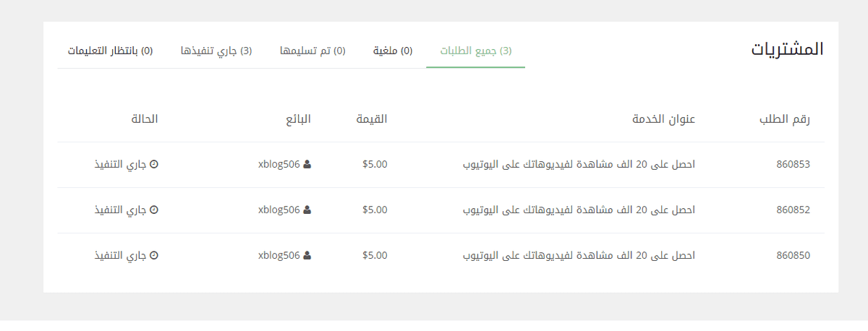The width and height of the screenshot is (868, 331).
Task: Click the clock status icon for order 860853
Action: pos(153,164)
